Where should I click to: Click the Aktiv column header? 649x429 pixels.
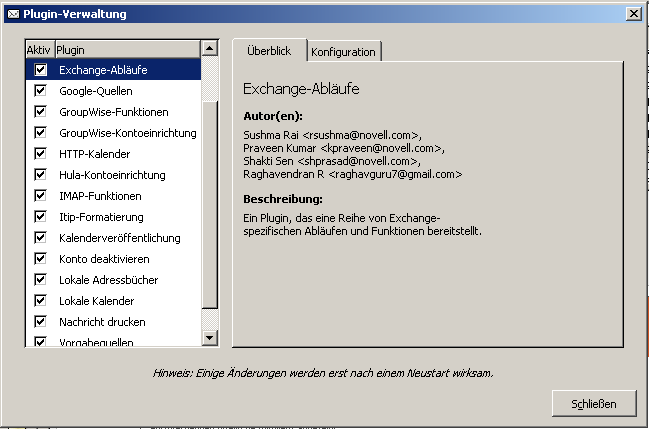coord(38,49)
